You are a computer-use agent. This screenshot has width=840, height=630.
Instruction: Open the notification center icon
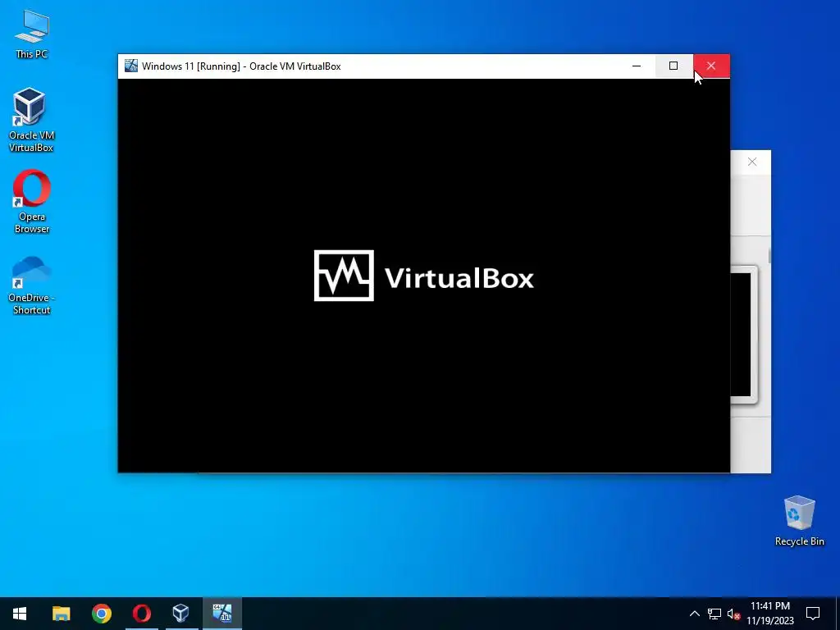coord(813,614)
